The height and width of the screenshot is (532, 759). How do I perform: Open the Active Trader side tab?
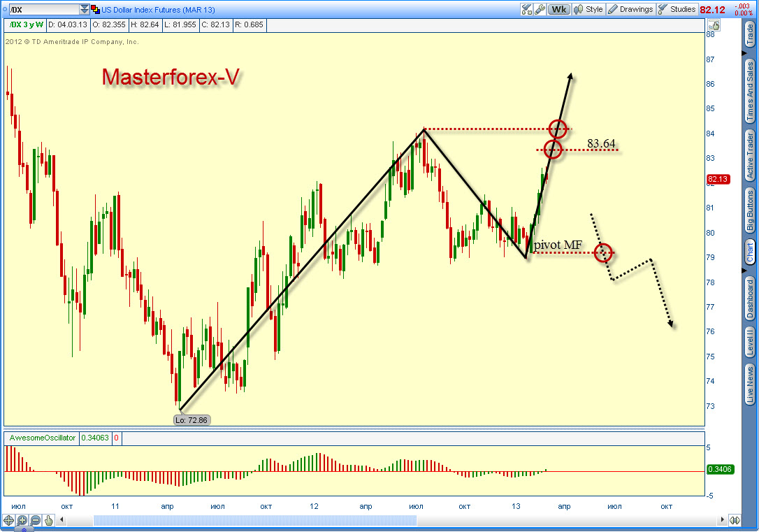[x=750, y=156]
